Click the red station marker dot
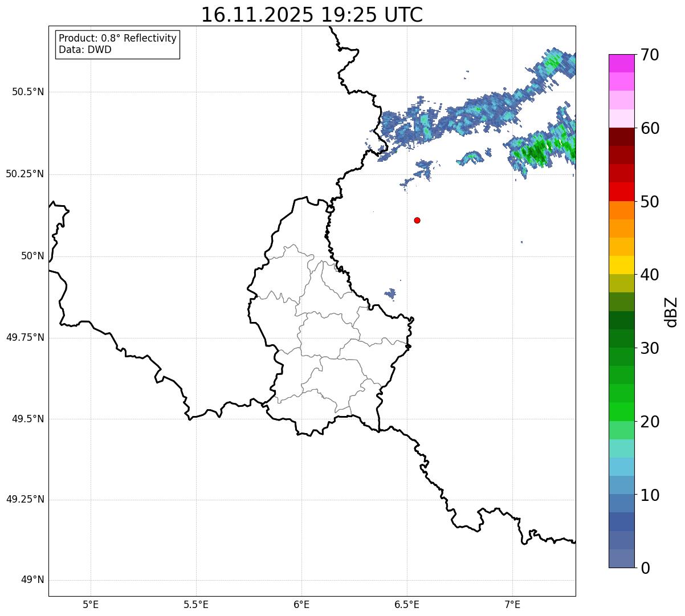 click(417, 220)
